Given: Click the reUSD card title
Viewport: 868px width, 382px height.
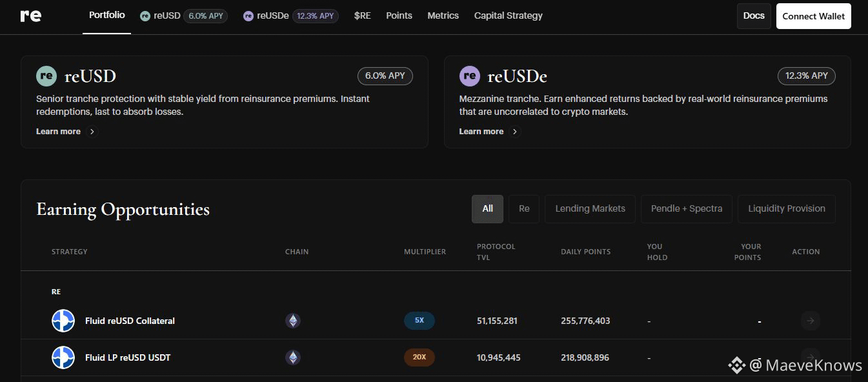Looking at the screenshot, I should click(90, 76).
